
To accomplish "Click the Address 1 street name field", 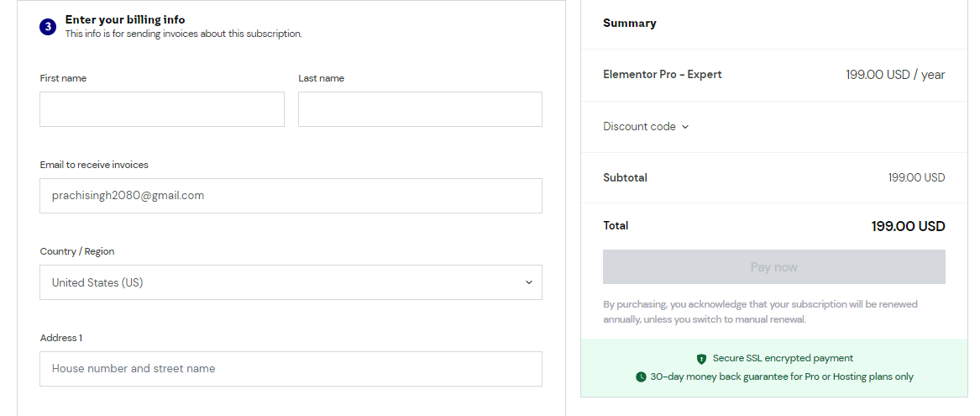I will pyautogui.click(x=291, y=368).
